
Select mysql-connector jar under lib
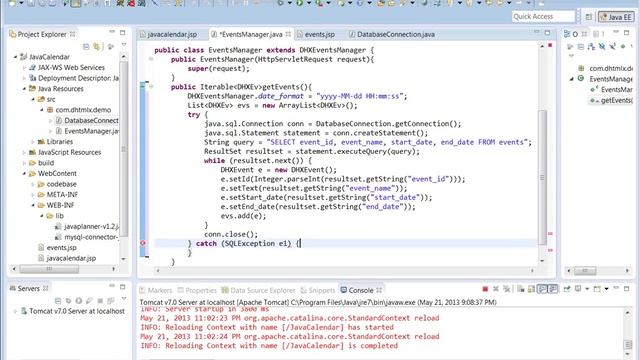[x=87, y=237]
